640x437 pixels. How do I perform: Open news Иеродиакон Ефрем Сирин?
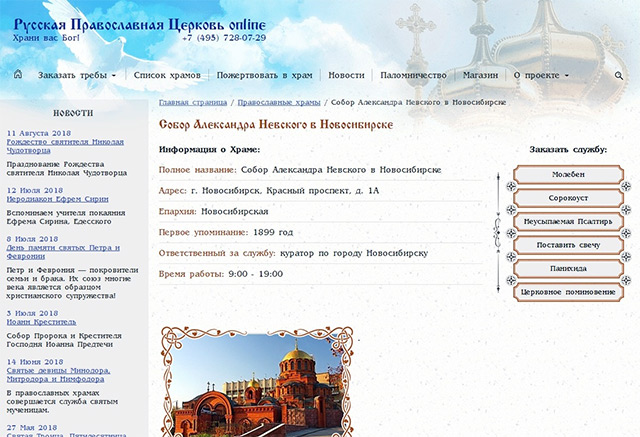58,199
